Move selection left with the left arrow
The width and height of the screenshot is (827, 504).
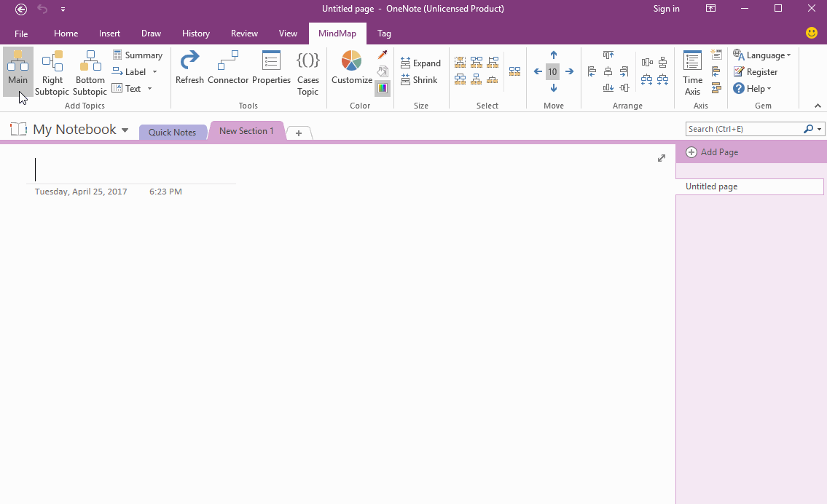538,71
